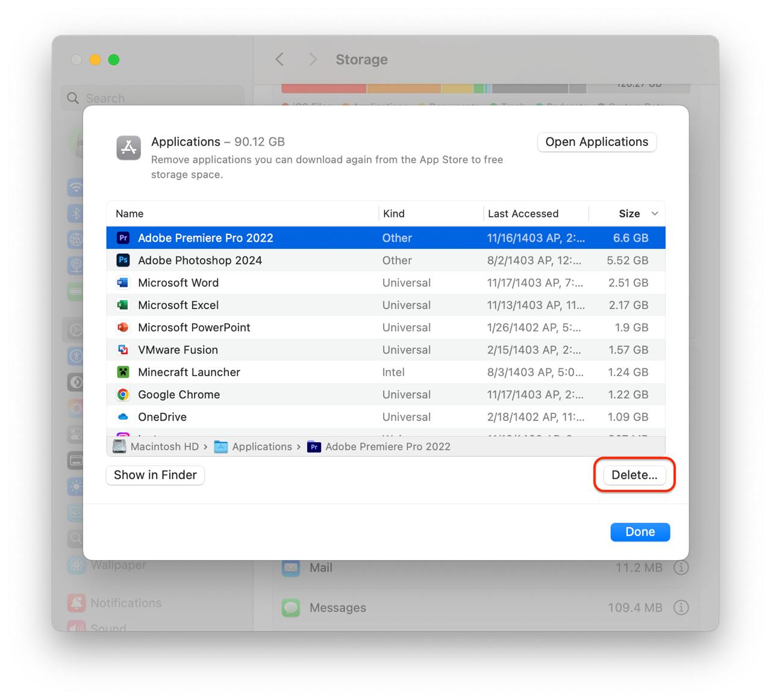Click the 6.6 GB size value
The width and height of the screenshot is (771, 700).
tap(631, 238)
